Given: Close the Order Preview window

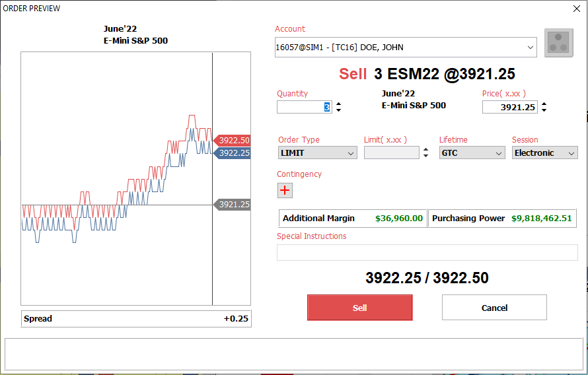Looking at the screenshot, I should (577, 9).
